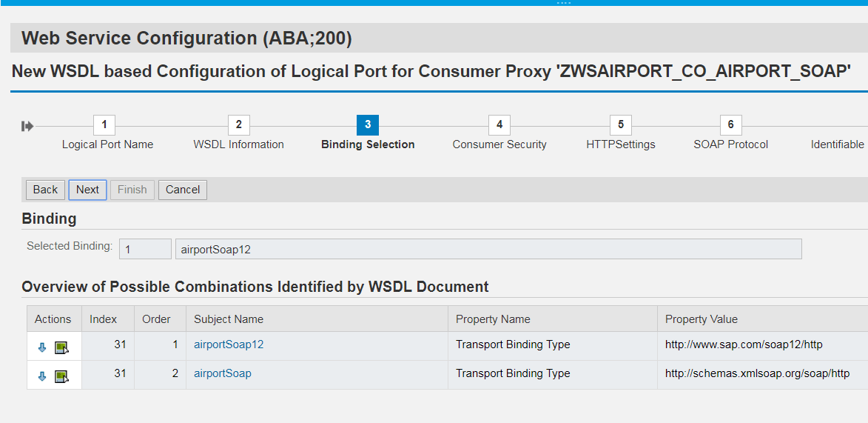Image resolution: width=868 pixels, height=423 pixels.
Task: Click the green select icon in airportSoap row
Action: pos(61,376)
